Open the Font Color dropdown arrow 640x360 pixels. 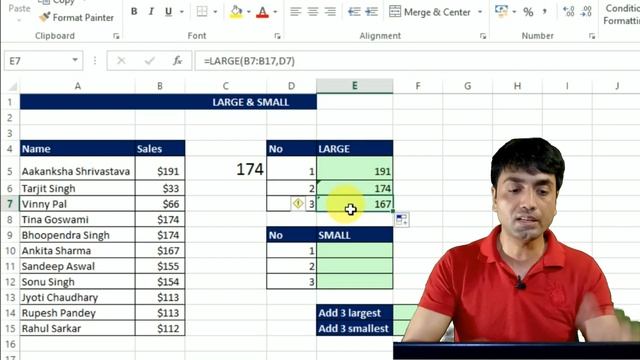point(275,12)
